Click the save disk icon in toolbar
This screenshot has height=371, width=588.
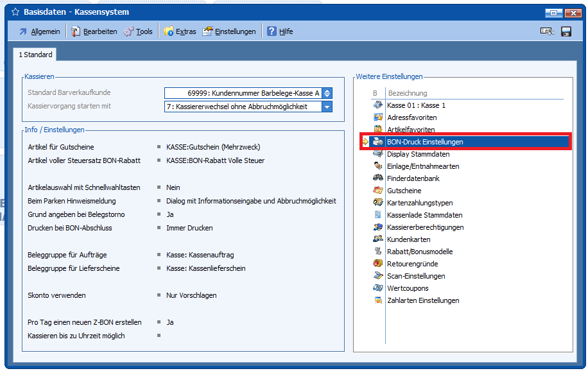566,31
